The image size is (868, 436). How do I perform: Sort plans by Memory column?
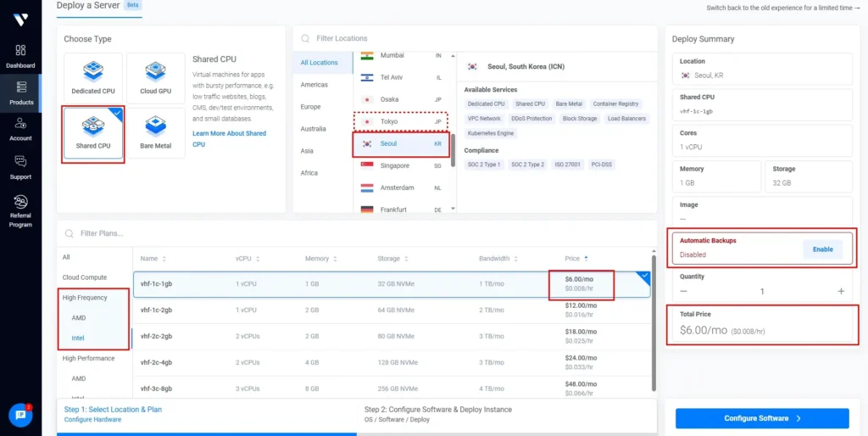tap(321, 259)
